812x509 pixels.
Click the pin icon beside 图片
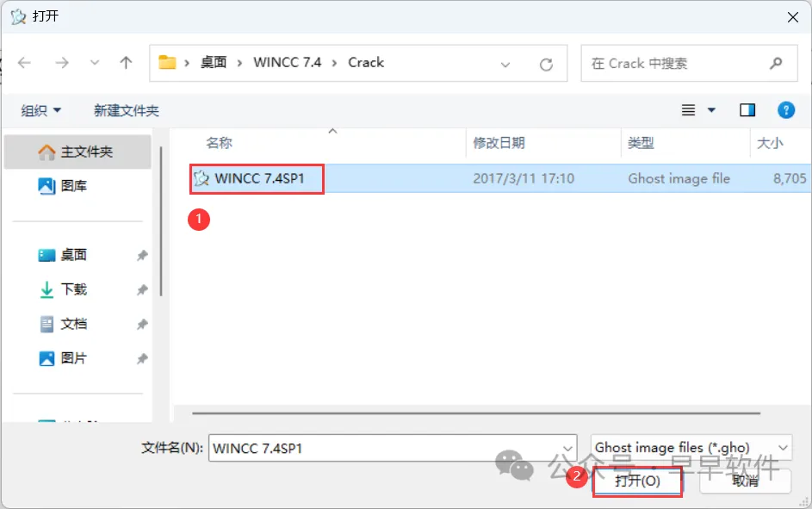142,359
